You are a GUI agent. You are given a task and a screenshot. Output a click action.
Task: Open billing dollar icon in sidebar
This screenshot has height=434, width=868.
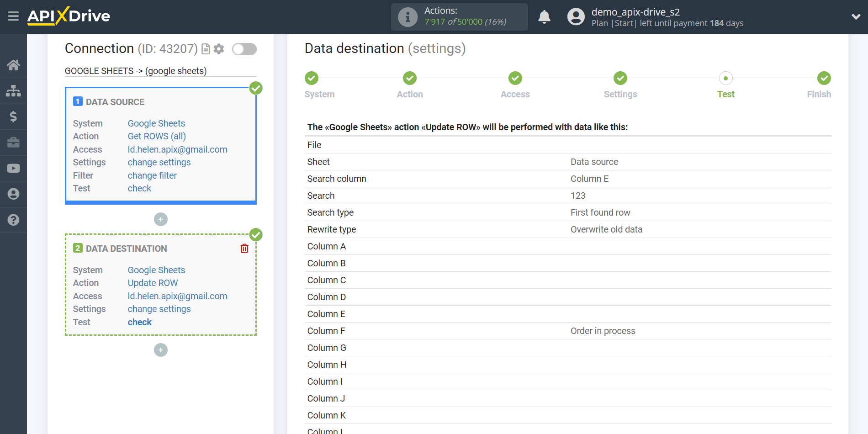tap(13, 116)
